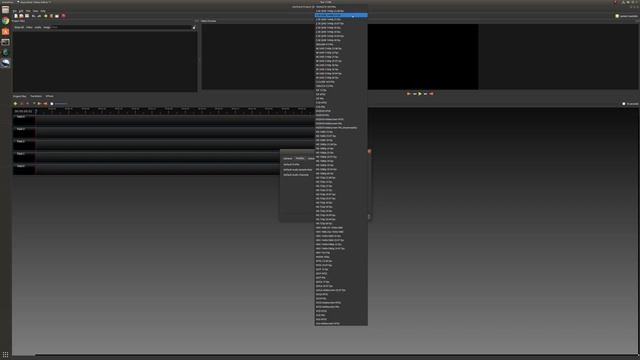
Task: Click the Video filter button
Action: [29, 27]
